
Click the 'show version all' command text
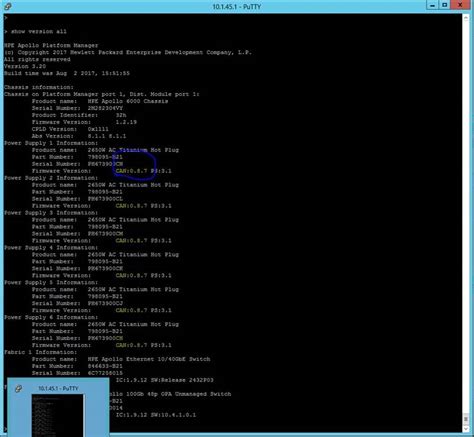39,31
